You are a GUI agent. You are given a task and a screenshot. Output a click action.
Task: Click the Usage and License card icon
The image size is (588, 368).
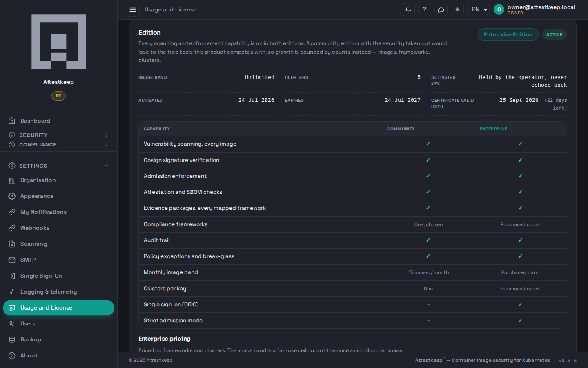coord(12,308)
